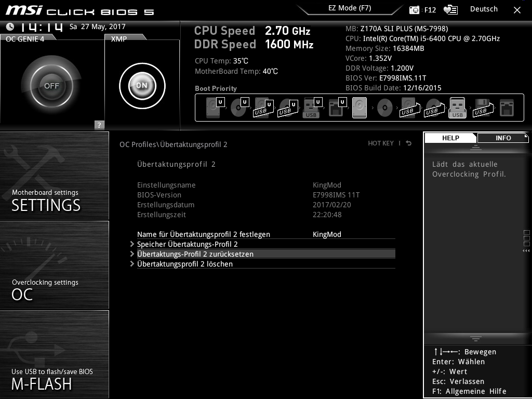Click the date Sa 27 May, 2017

click(x=97, y=26)
